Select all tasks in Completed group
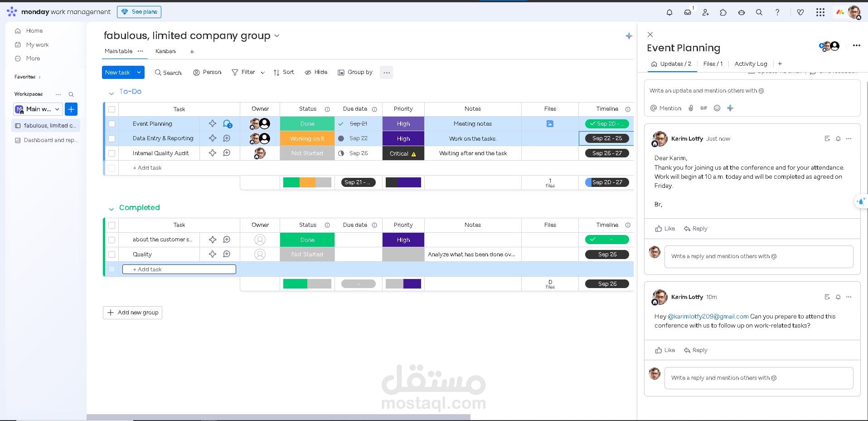The image size is (868, 421). click(112, 225)
